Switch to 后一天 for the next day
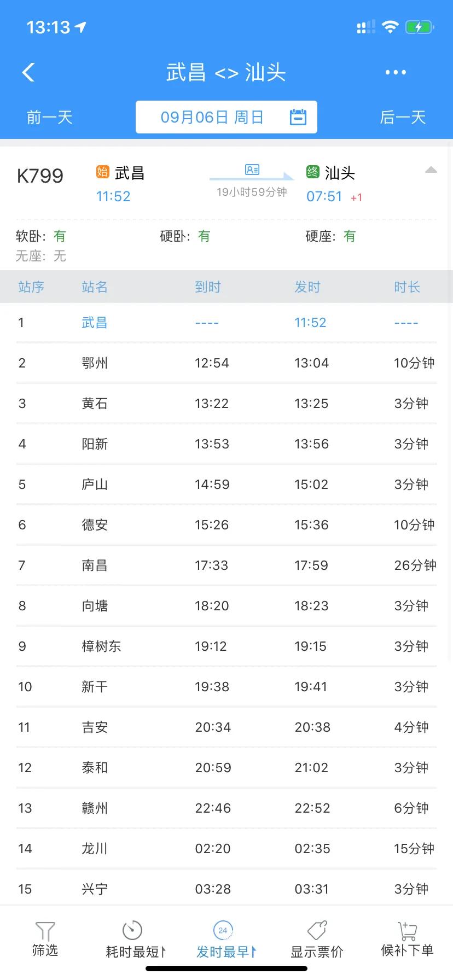This screenshot has width=453, height=980. (403, 116)
